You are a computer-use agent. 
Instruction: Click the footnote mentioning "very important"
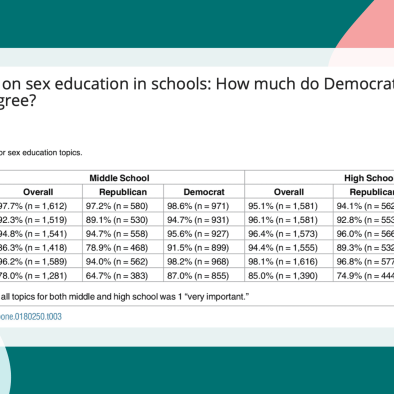click(x=125, y=297)
